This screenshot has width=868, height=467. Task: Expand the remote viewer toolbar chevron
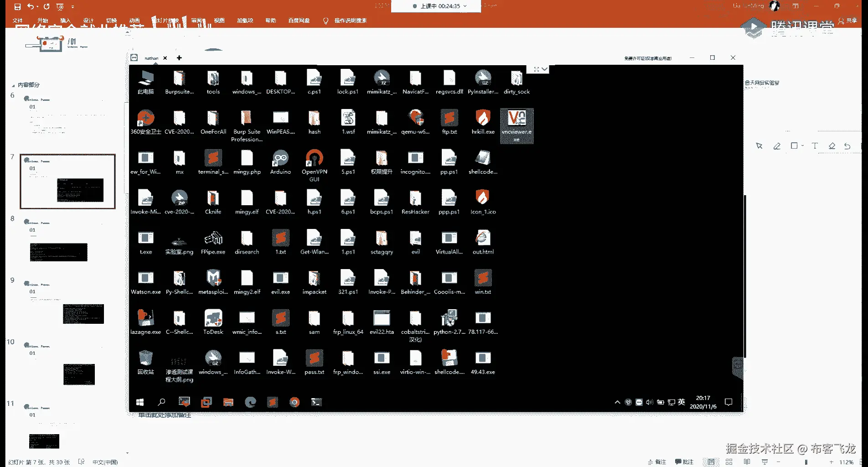pos(544,69)
